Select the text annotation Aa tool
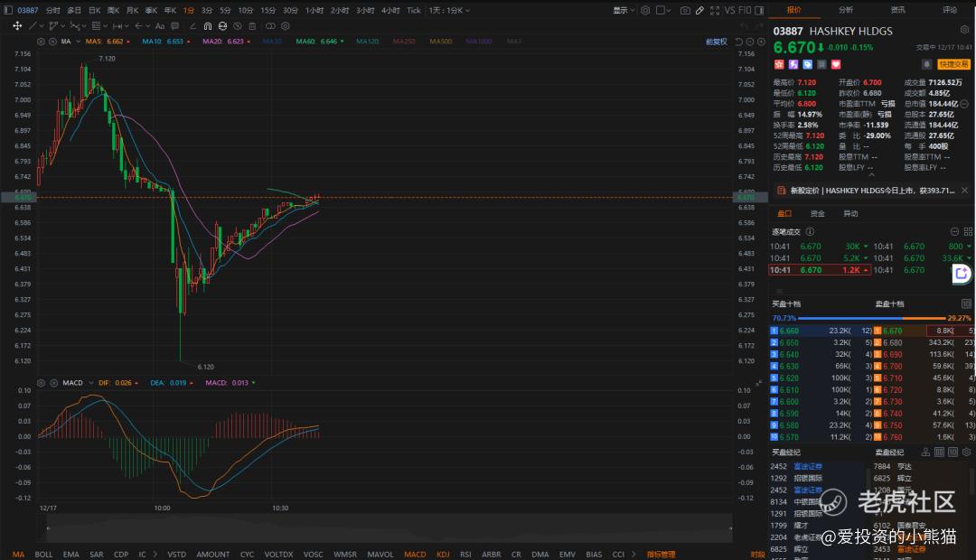Image resolution: width=976 pixels, height=560 pixels. point(160,25)
